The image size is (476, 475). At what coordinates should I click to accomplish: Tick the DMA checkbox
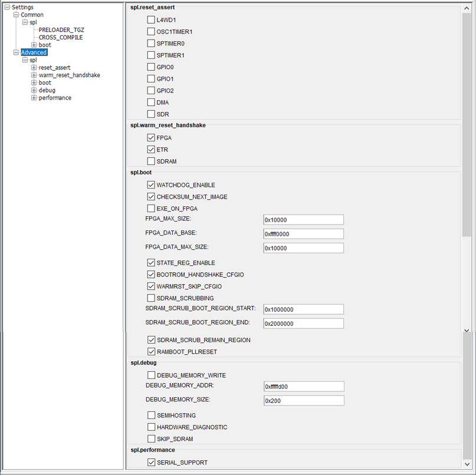(152, 103)
